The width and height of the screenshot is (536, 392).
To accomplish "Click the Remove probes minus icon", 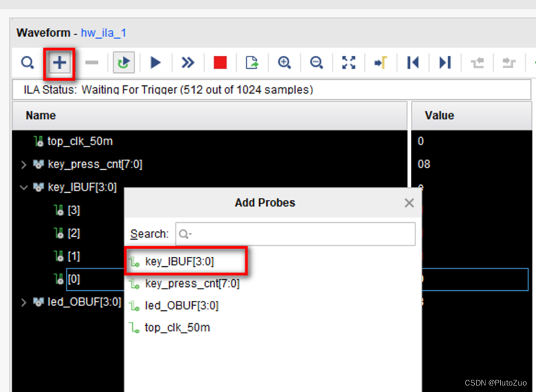I will point(91,62).
